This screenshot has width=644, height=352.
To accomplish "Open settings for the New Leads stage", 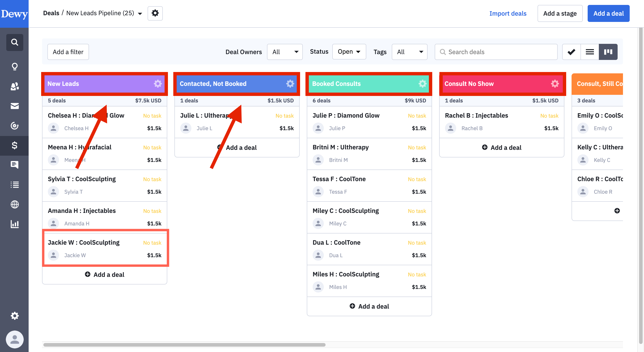I will coord(158,84).
